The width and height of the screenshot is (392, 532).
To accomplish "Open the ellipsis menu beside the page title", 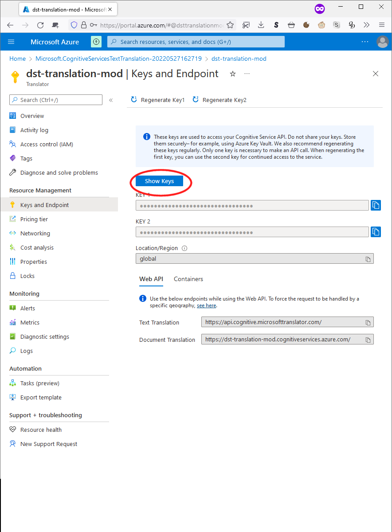I will pyautogui.click(x=247, y=74).
